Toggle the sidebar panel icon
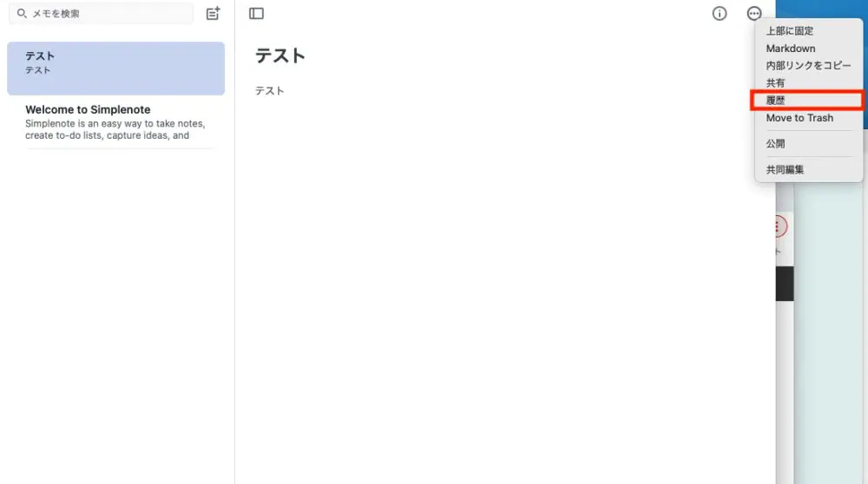Viewport: 868px width, 484px height. pyautogui.click(x=256, y=13)
